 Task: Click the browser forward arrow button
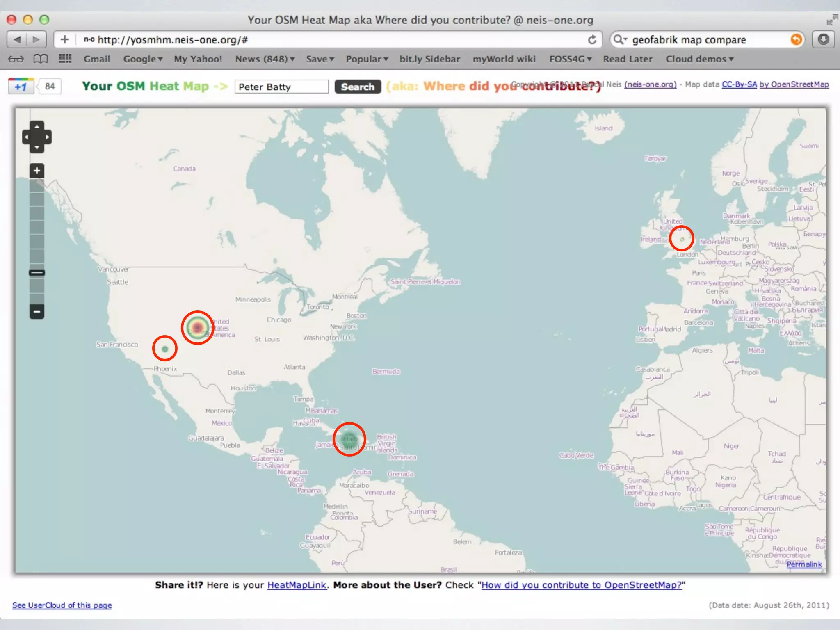point(37,40)
